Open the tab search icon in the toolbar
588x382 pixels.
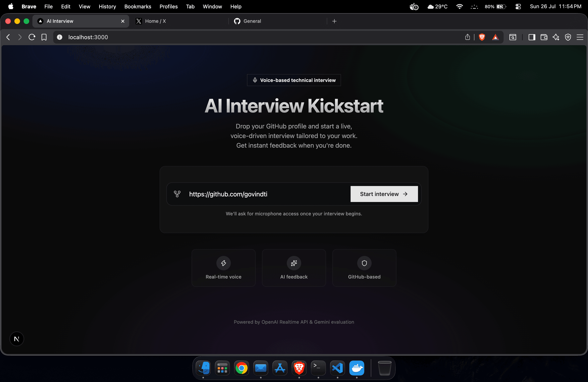[x=513, y=37]
